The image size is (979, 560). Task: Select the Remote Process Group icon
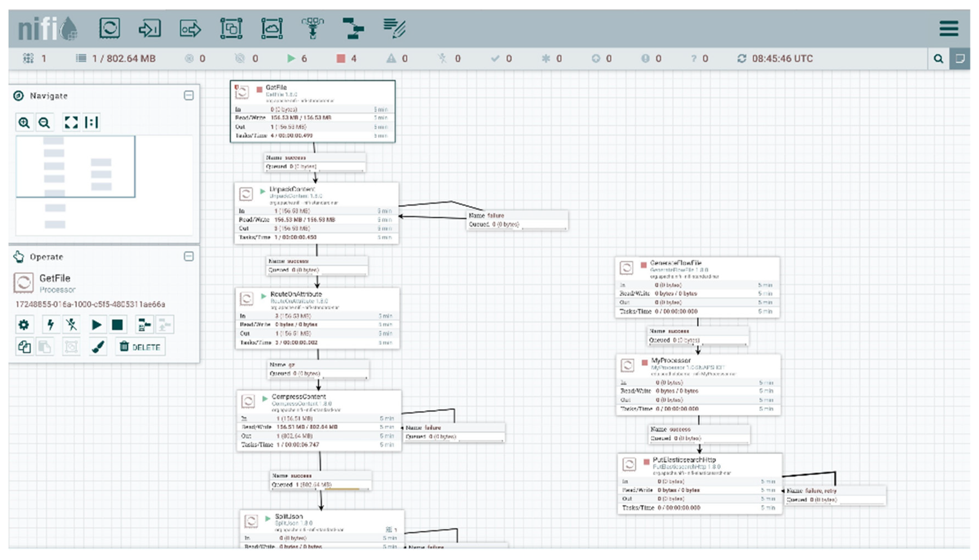[x=272, y=28]
